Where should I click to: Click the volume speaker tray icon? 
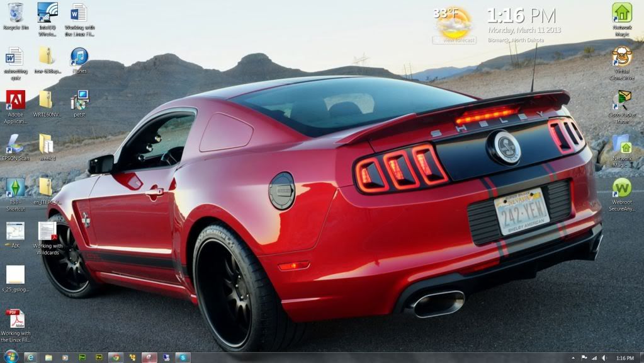[604, 357]
